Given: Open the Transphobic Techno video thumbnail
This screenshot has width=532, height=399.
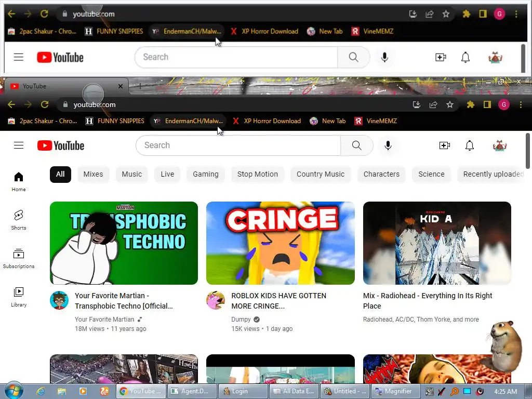Looking at the screenshot, I should coord(124,243).
